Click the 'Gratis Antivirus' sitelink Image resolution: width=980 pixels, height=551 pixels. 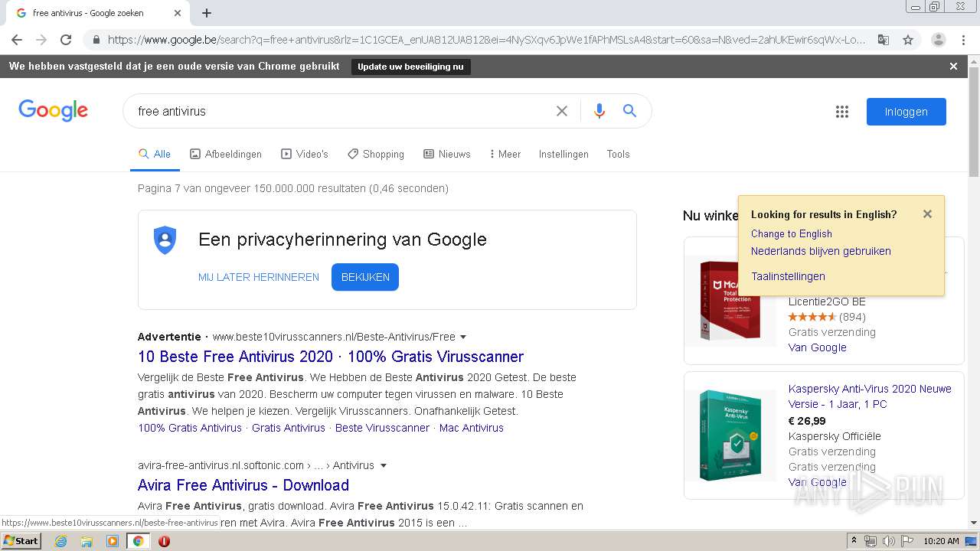(289, 428)
